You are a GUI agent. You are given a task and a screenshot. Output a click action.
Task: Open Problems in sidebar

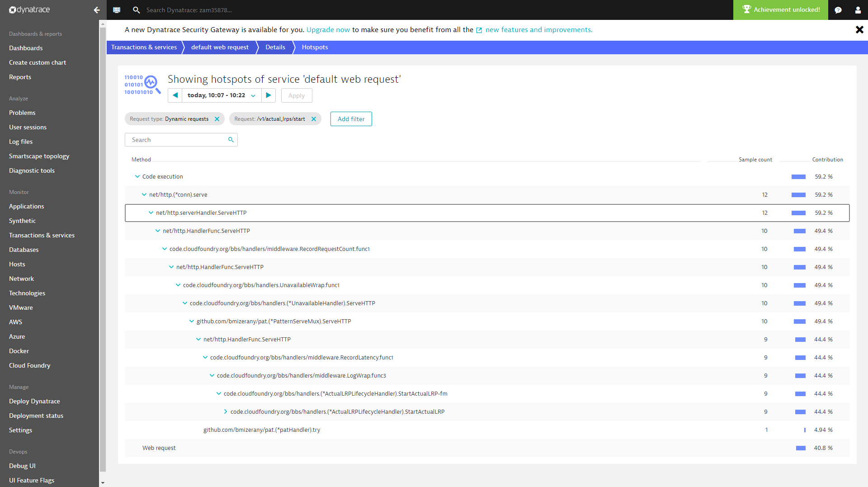point(22,113)
